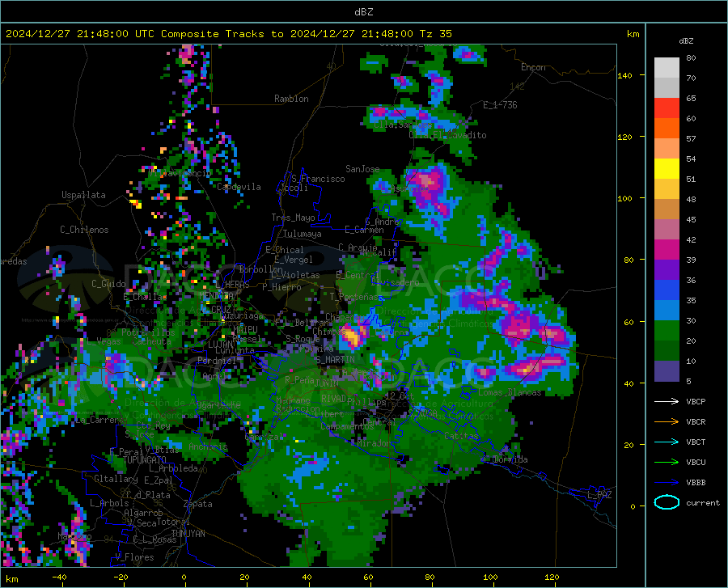728x588 pixels.
Task: Click the 'V_Flores' map label
Action: click(x=134, y=557)
